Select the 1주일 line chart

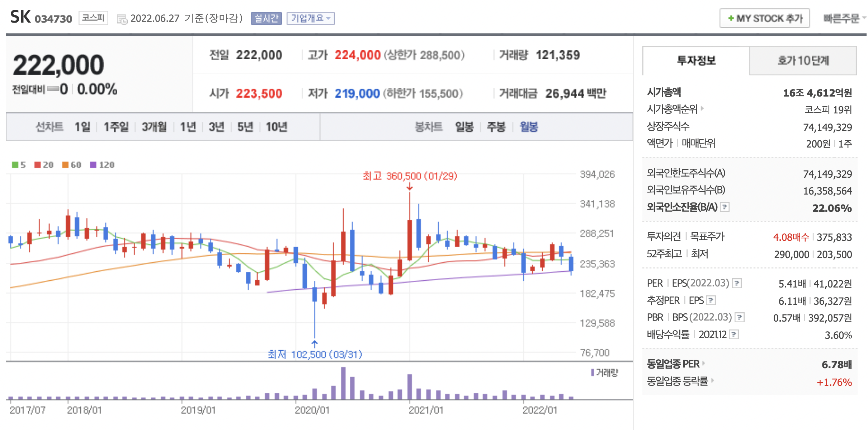tap(116, 127)
